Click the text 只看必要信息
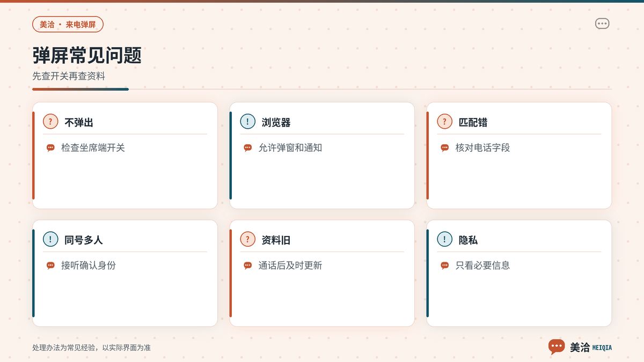Screen dimensions: 644x362 tap(482, 265)
